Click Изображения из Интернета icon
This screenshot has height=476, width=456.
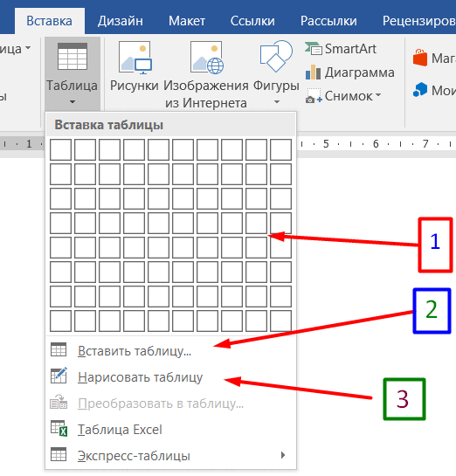[207, 58]
